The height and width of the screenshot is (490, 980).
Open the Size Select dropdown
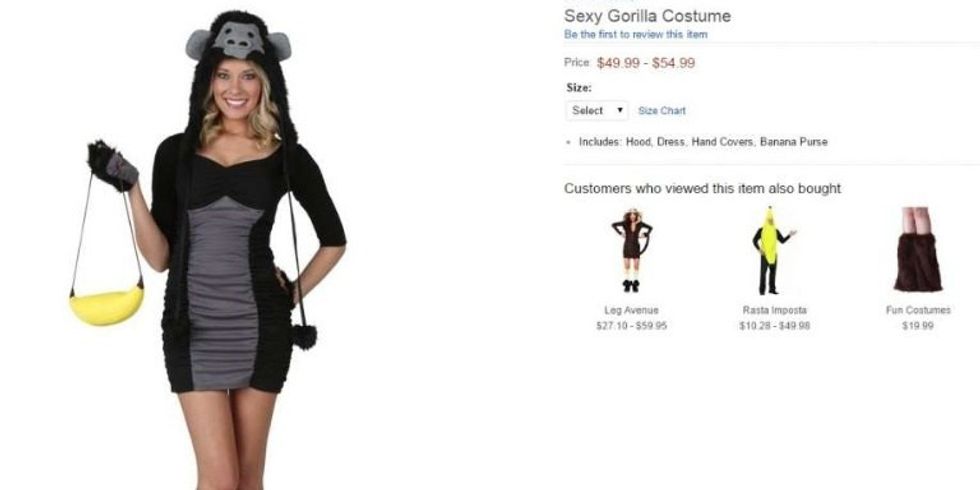pos(597,111)
